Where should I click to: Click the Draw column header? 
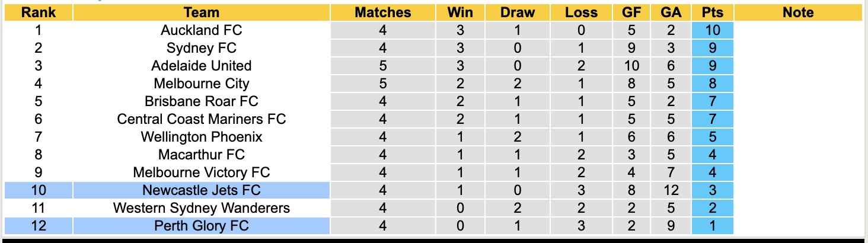[517, 12]
